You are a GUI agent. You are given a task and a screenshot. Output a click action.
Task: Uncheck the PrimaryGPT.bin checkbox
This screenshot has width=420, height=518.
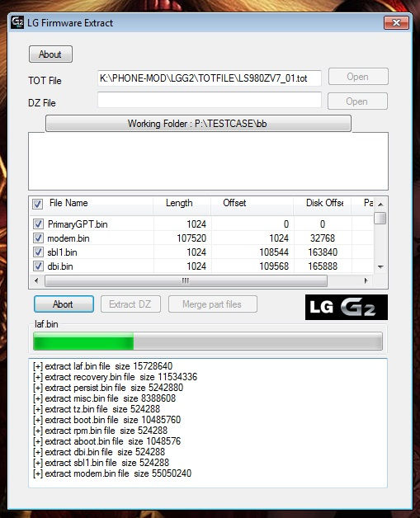click(x=38, y=224)
